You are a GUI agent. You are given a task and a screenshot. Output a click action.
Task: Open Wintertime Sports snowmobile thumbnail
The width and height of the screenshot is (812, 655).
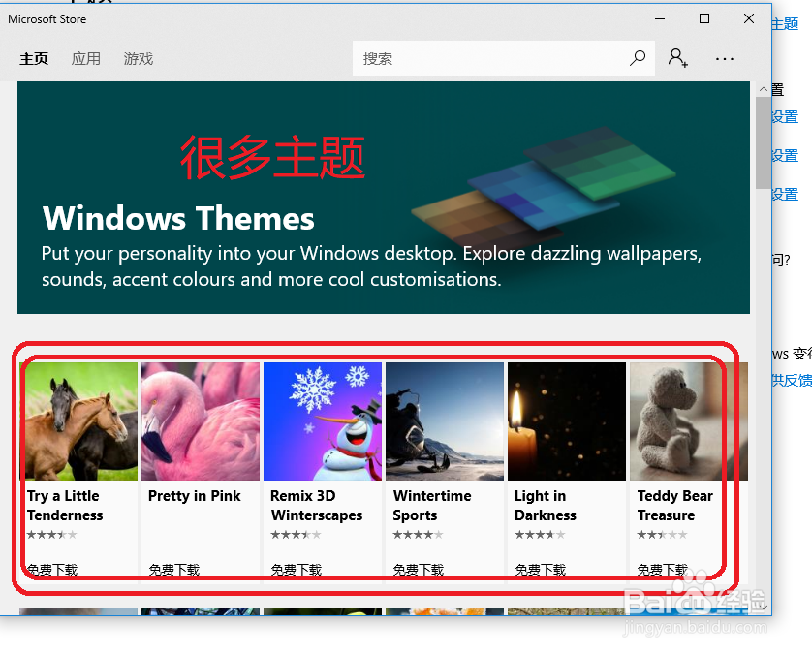coord(445,421)
